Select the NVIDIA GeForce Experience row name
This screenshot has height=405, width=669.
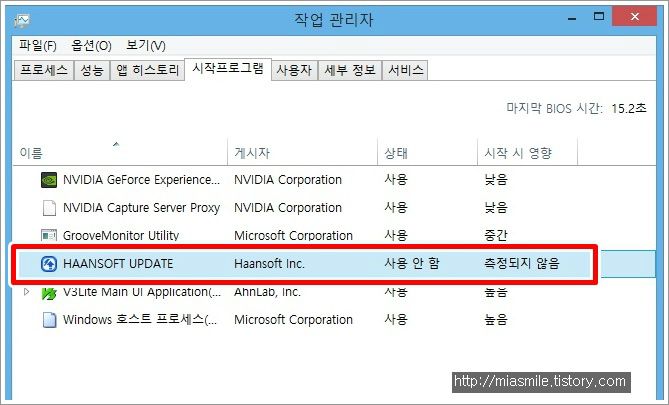pos(141,180)
